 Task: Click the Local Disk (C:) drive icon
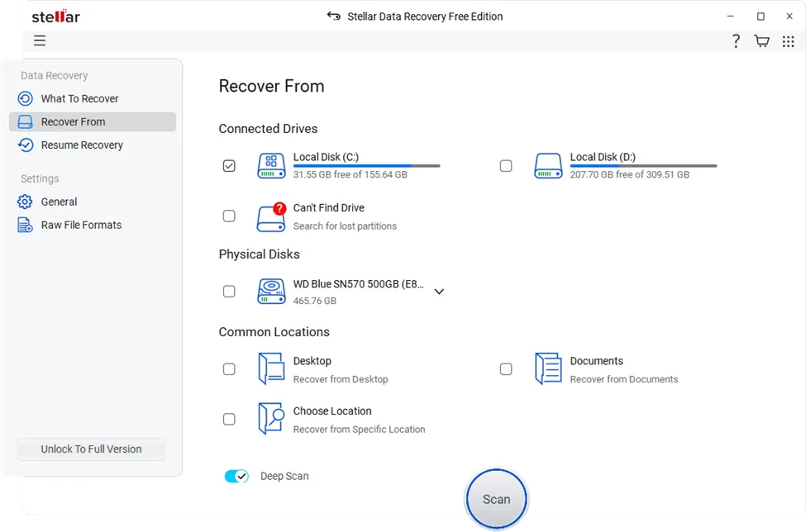(x=271, y=166)
